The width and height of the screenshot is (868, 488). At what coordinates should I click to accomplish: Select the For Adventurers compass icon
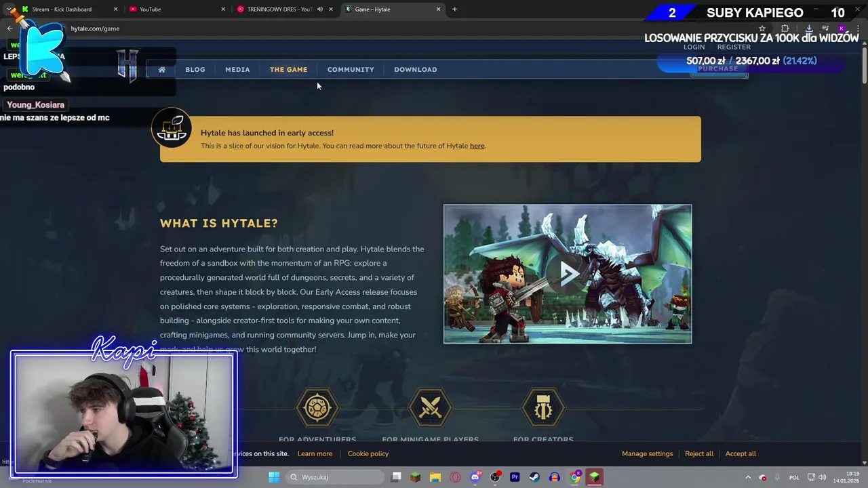click(317, 408)
